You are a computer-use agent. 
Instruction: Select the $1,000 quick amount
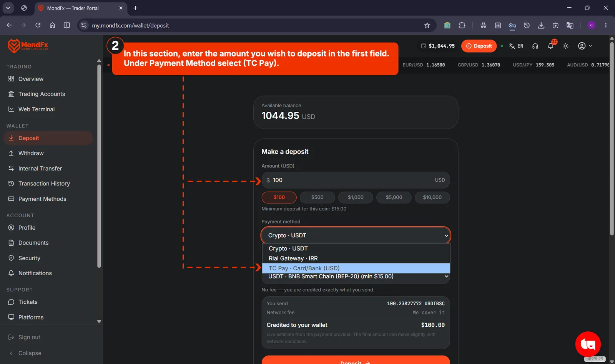[356, 197]
